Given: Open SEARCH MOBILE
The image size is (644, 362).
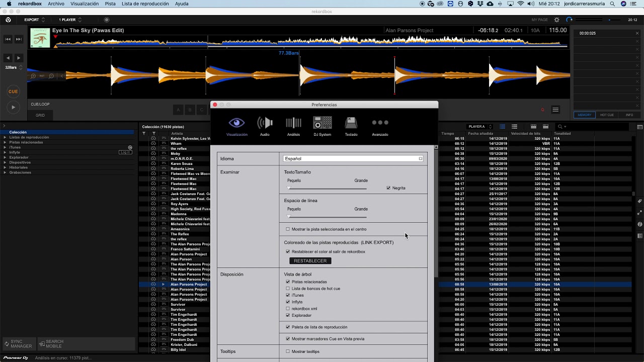Looking at the screenshot, I should [51, 344].
